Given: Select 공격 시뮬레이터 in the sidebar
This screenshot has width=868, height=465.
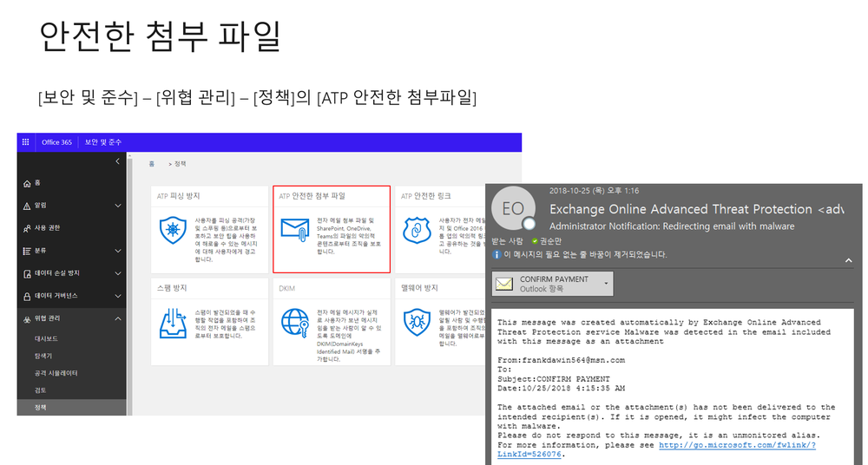Looking at the screenshot, I should coord(56,373).
